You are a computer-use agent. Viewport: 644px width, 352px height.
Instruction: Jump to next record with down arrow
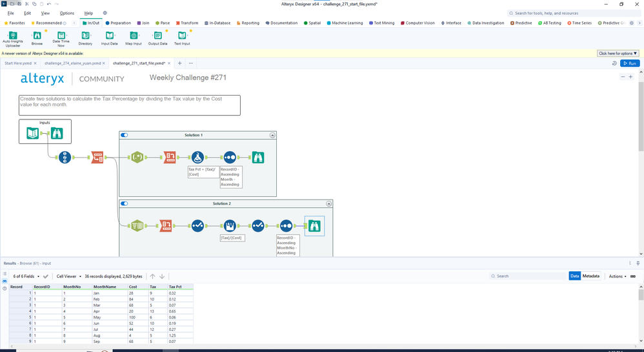(162, 276)
